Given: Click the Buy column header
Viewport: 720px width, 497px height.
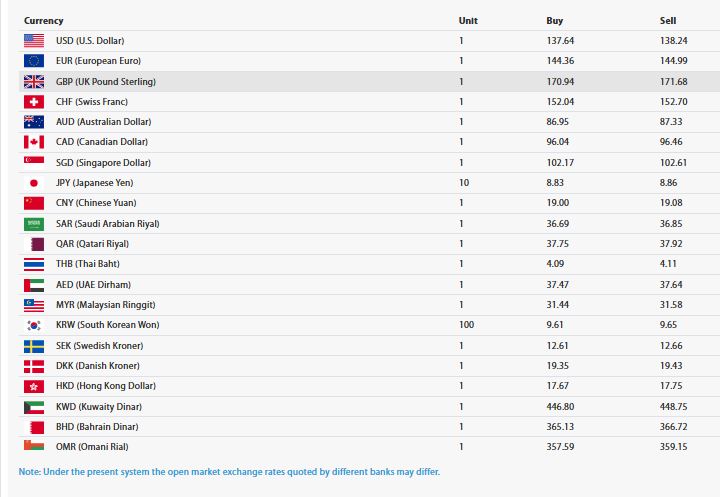Looking at the screenshot, I should [555, 21].
